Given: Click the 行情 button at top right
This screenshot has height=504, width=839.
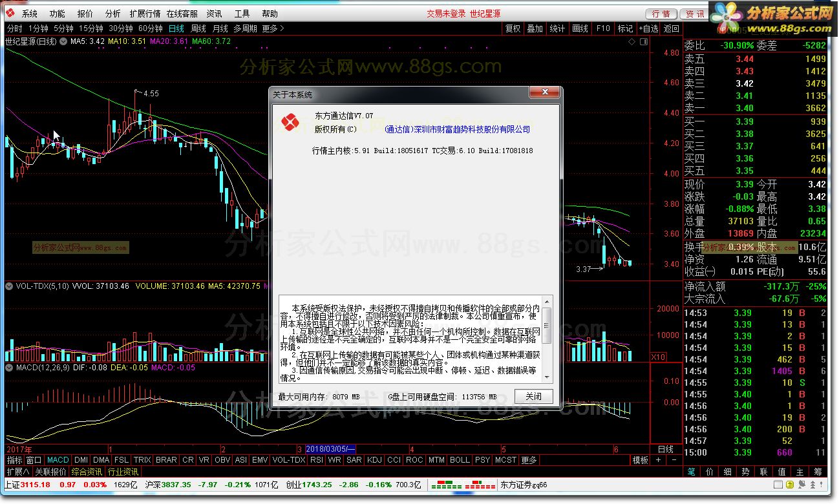Looking at the screenshot, I should 661,14.
